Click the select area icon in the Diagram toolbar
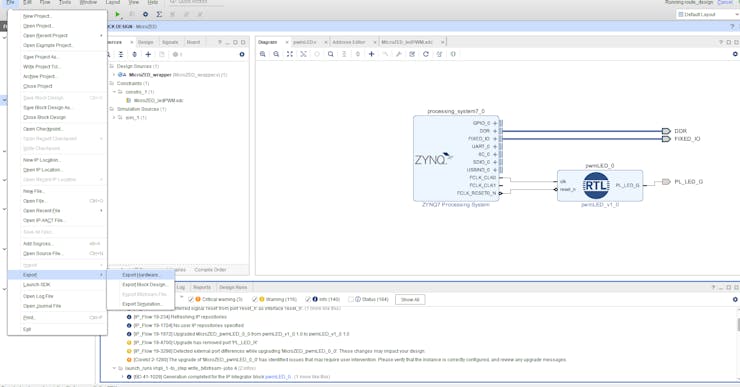This screenshot has width=740, height=387. (303, 54)
